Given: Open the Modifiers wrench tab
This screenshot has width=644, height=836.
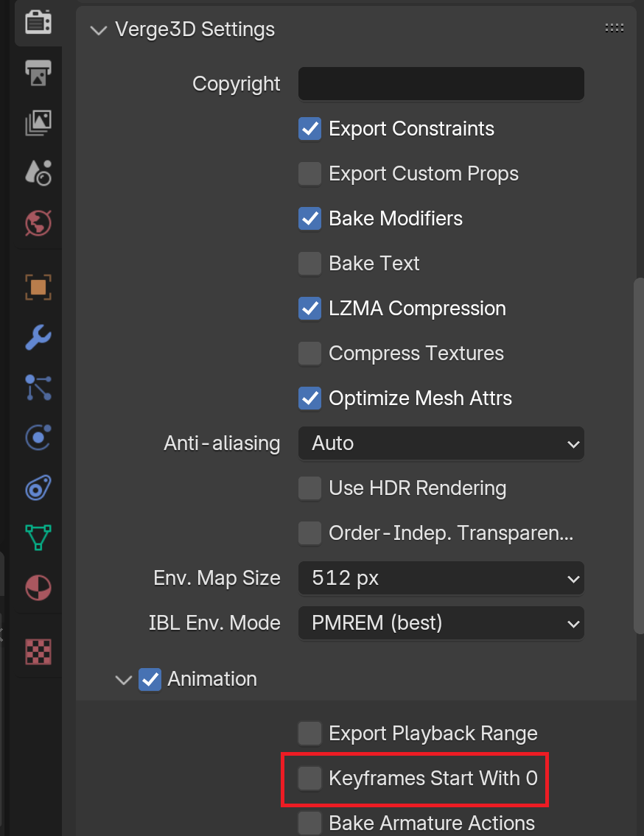Looking at the screenshot, I should pyautogui.click(x=38, y=337).
